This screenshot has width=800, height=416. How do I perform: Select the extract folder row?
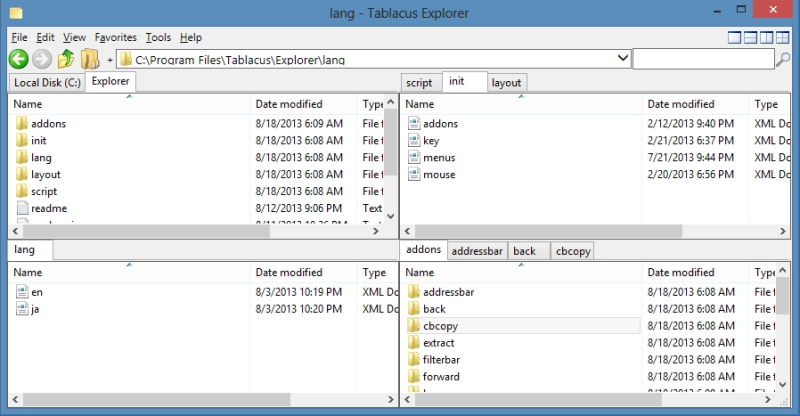click(523, 342)
